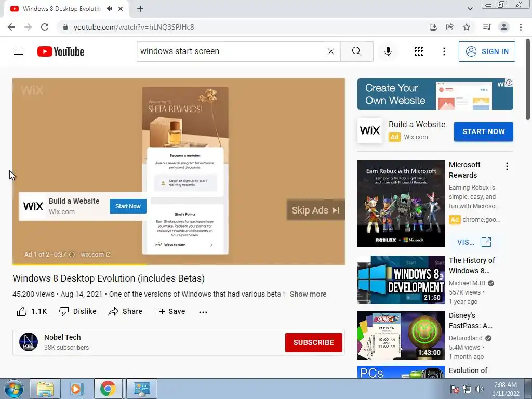Play Disney's FastPass video thumbnail
Image resolution: width=532 pixels, height=399 pixels.
coord(401,335)
